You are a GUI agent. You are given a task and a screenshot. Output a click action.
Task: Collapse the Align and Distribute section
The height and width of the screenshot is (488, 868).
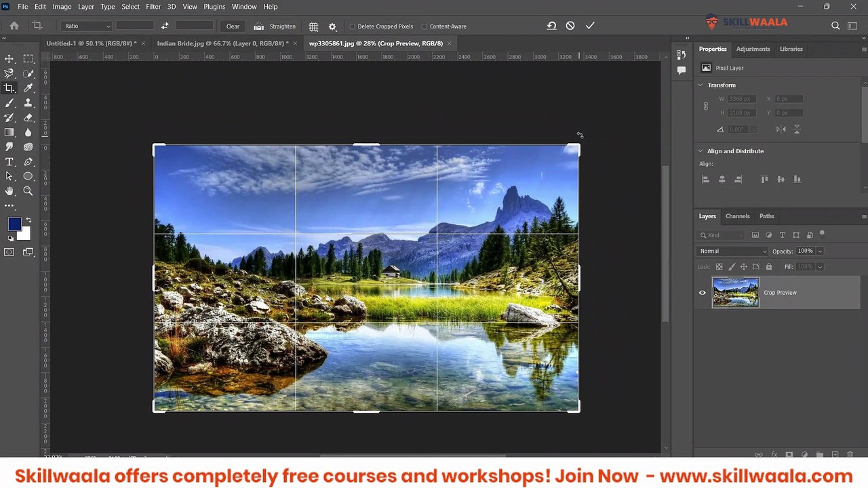point(701,151)
